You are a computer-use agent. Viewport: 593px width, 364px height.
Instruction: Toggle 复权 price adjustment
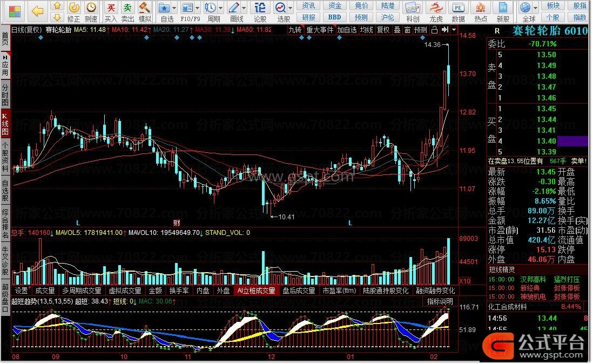coord(383,30)
